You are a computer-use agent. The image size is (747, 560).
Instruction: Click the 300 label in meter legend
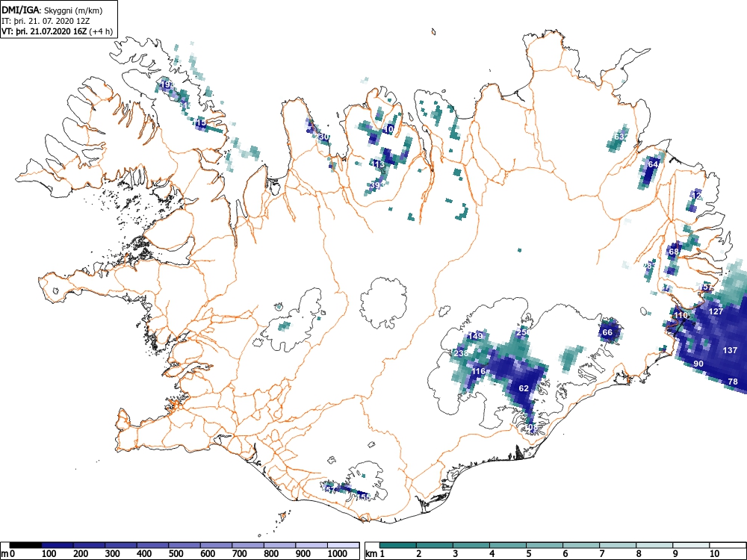[x=113, y=554]
